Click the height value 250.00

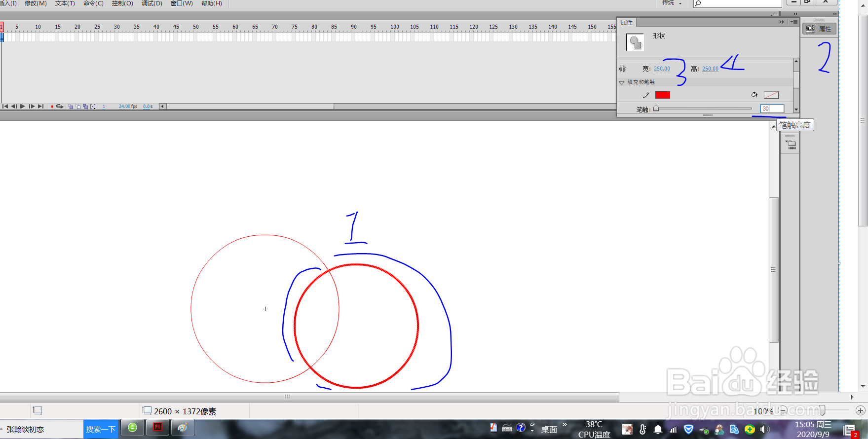710,69
